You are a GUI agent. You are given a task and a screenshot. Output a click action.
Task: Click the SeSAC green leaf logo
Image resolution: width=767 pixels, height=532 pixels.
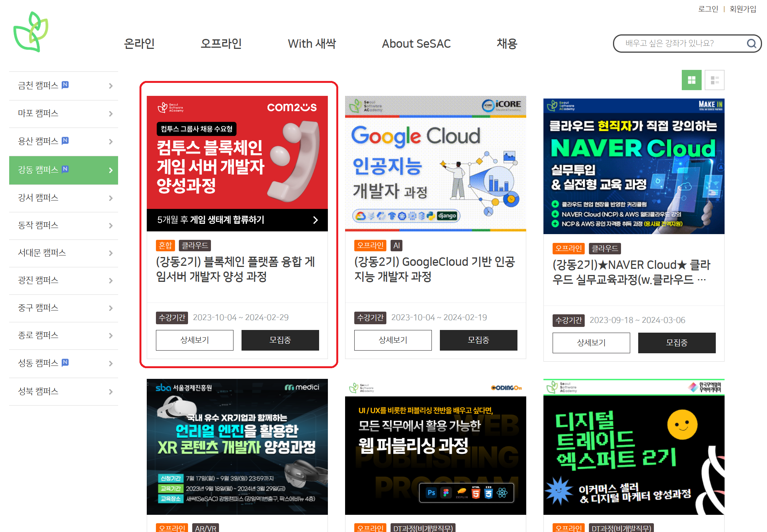tap(31, 32)
